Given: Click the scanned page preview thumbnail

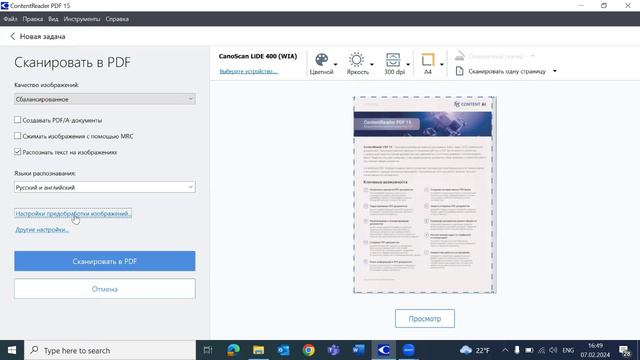Looking at the screenshot, I should pos(425,195).
